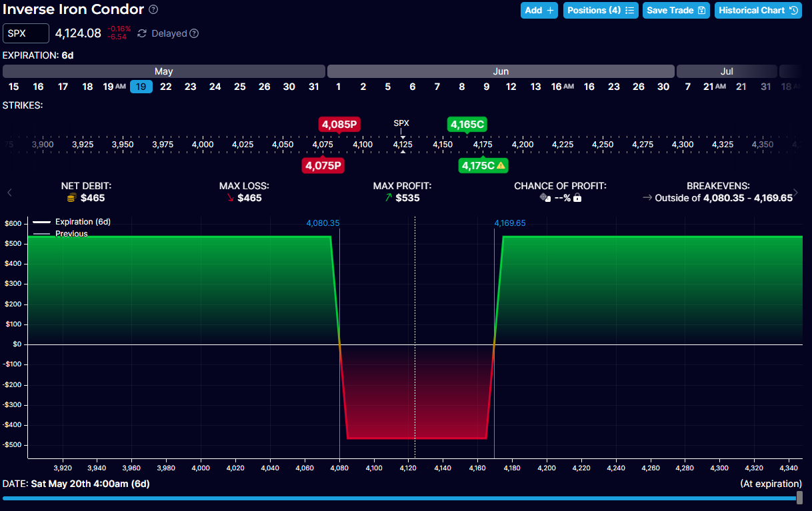Click the lock icon under Chance of Profit
The height and width of the screenshot is (511, 812).
[x=577, y=198]
